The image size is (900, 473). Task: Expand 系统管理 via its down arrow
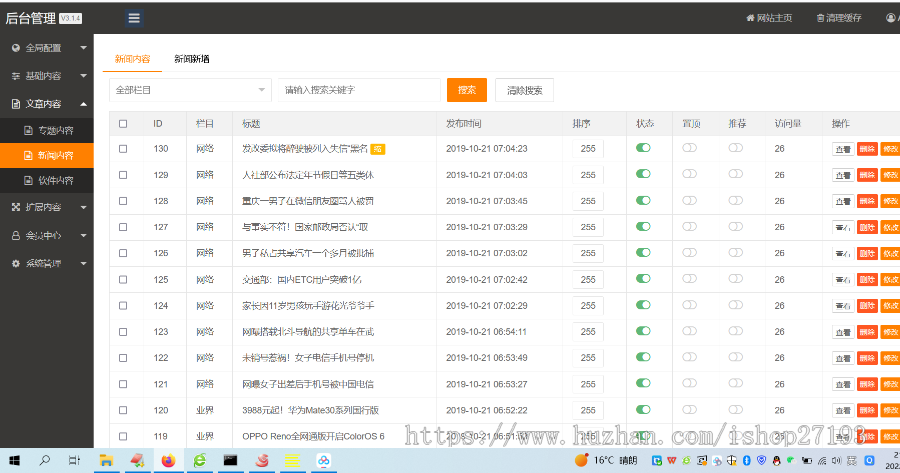83,263
